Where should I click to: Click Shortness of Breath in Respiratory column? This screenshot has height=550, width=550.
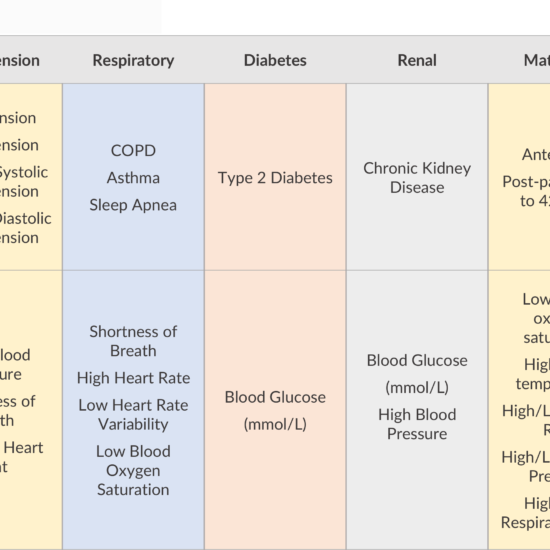tap(133, 341)
